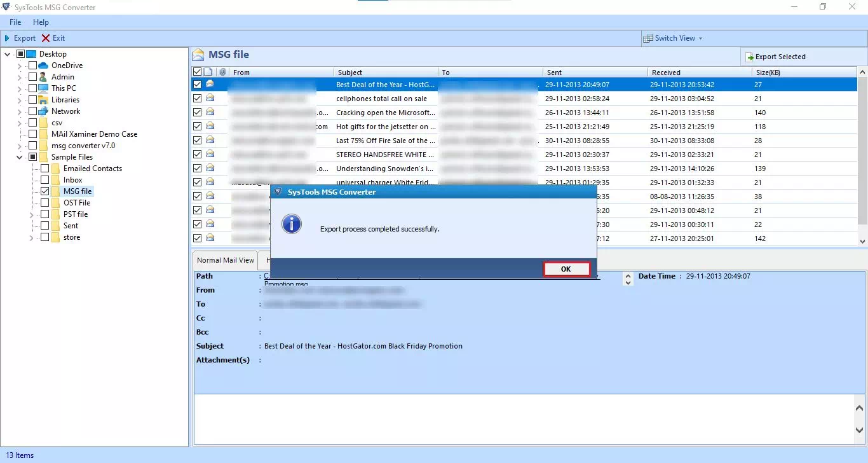
Task: Select the Normal Mail View tab
Action: tap(225, 260)
